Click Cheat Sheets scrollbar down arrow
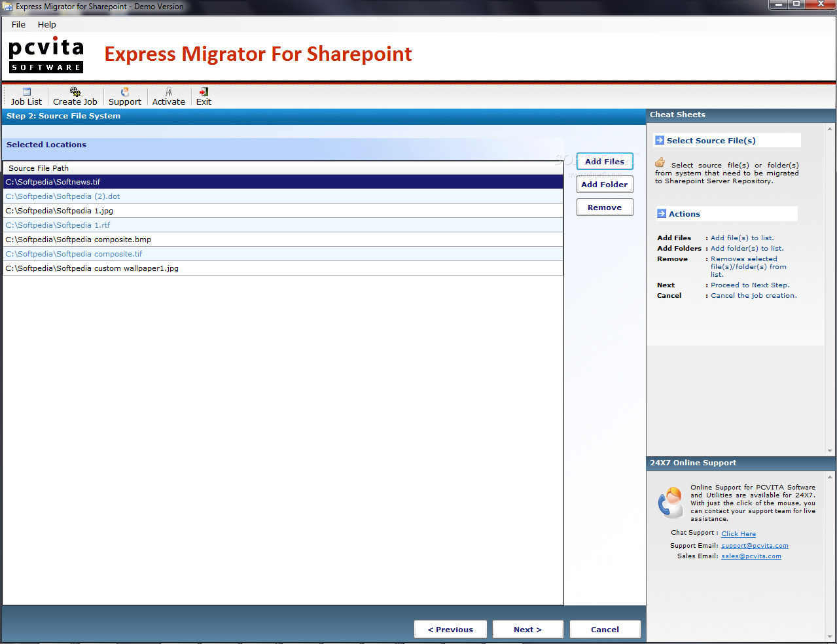The height and width of the screenshot is (644, 837). (x=830, y=451)
